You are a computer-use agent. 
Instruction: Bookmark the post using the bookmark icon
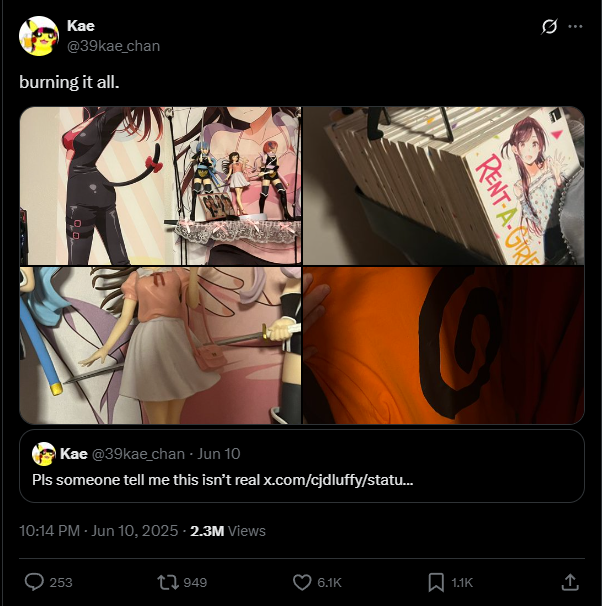(x=436, y=582)
